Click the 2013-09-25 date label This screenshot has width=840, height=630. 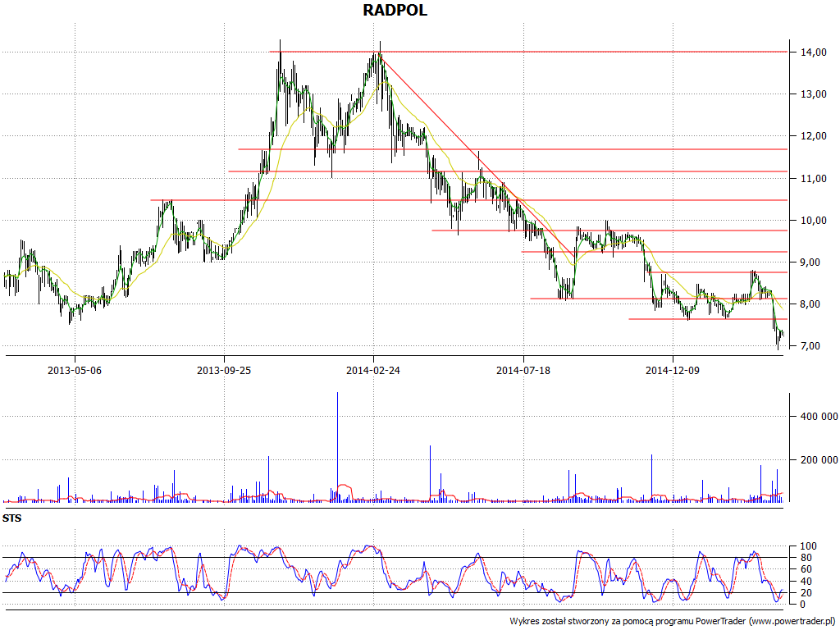(x=224, y=370)
